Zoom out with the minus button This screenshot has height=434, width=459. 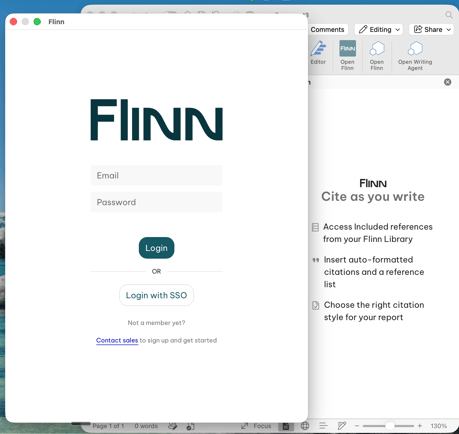click(357, 426)
